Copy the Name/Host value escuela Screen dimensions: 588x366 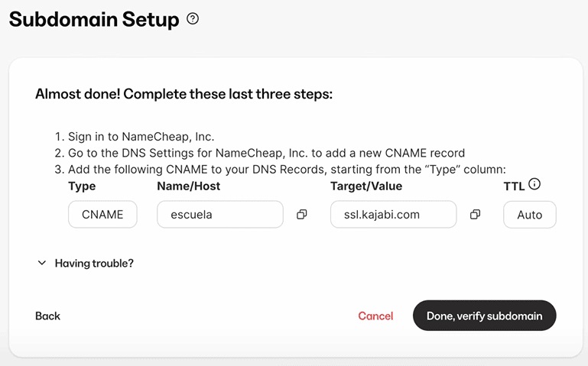pyautogui.click(x=301, y=215)
